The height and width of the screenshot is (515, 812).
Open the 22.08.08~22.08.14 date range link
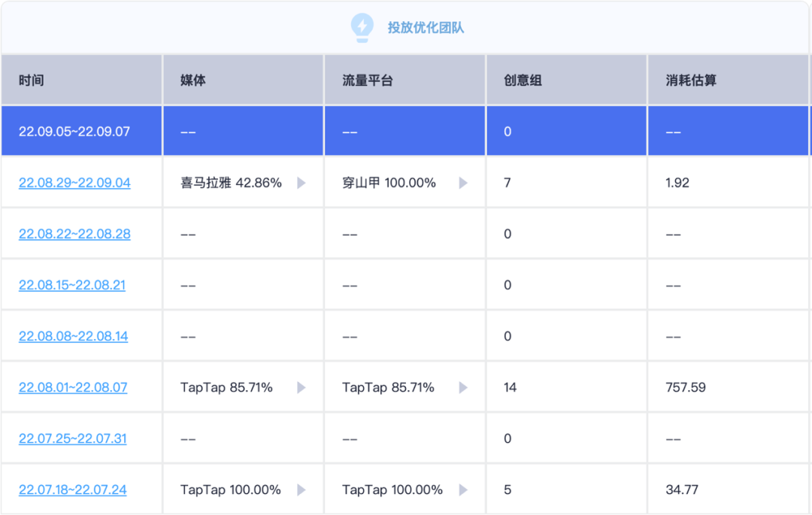(73, 336)
